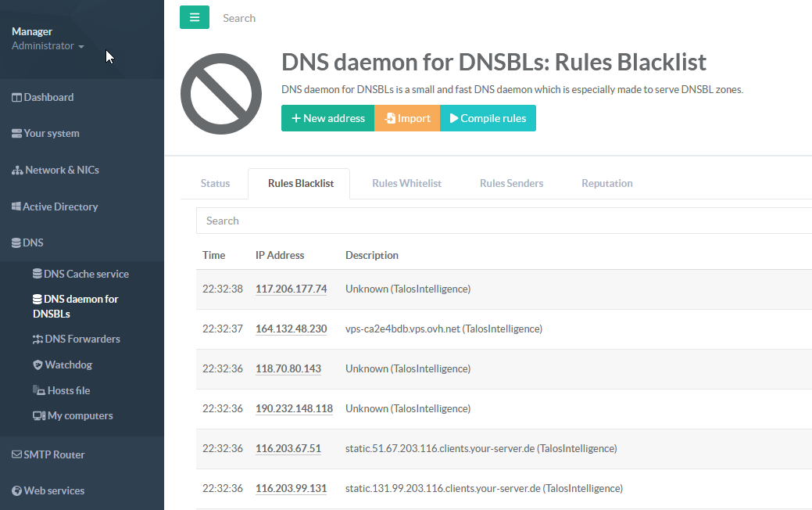Open the Network & NICs section
812x510 pixels.
click(61, 170)
